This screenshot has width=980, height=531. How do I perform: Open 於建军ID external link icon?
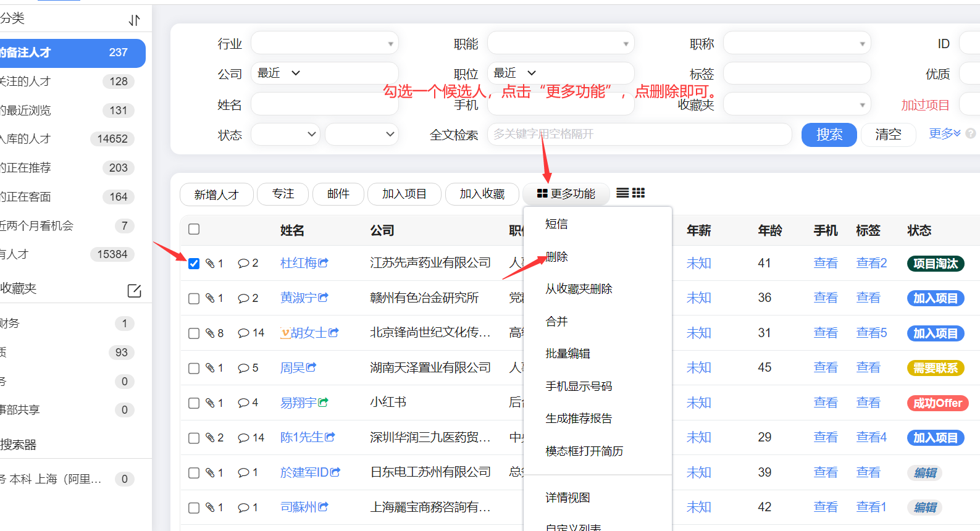point(335,472)
